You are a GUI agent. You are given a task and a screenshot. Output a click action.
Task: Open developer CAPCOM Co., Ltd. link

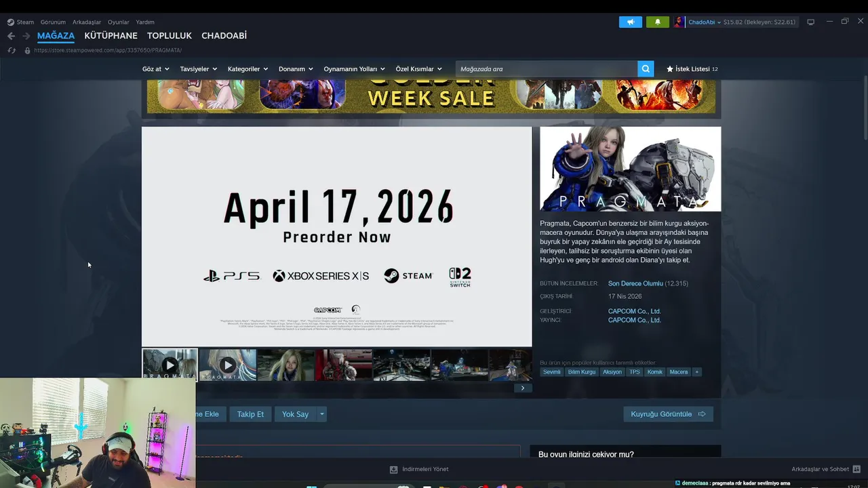point(634,311)
